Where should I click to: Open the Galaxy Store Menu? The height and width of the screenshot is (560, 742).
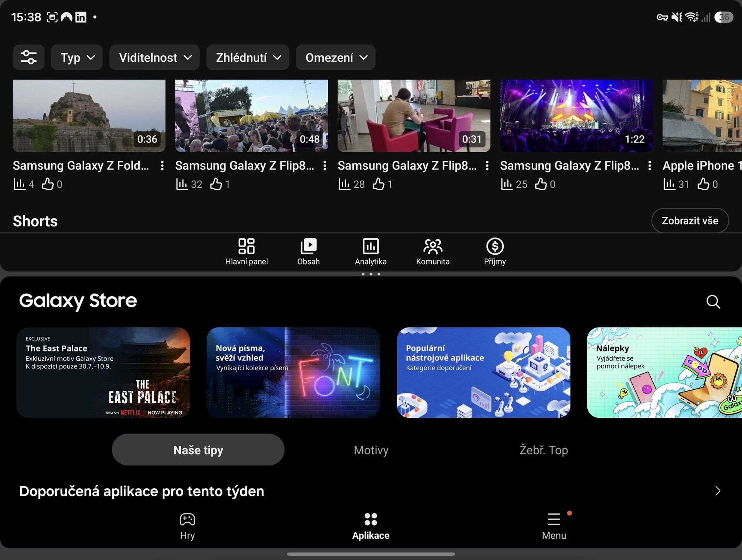pyautogui.click(x=554, y=526)
